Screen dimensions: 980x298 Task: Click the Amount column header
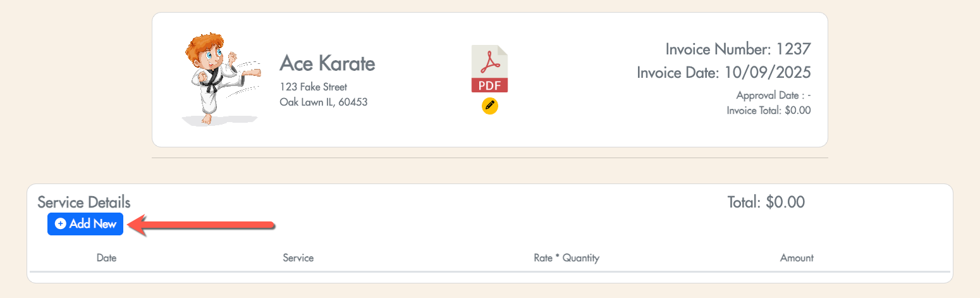pos(797,258)
